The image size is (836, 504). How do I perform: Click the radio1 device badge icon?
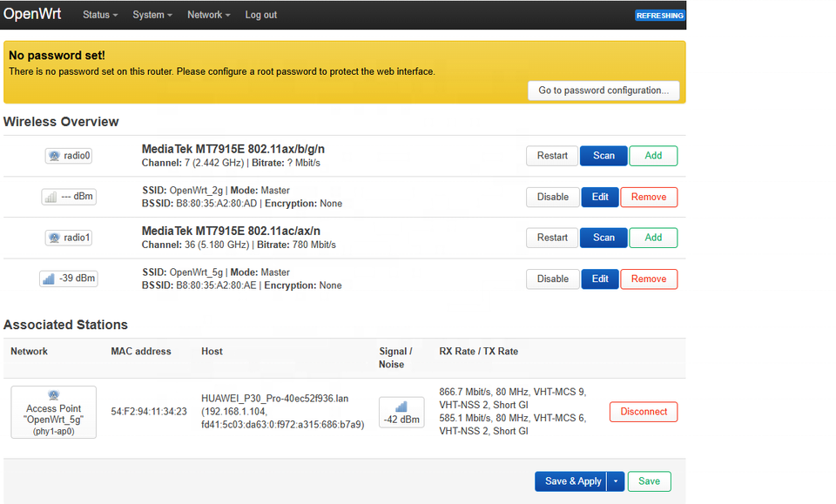pyautogui.click(x=69, y=238)
